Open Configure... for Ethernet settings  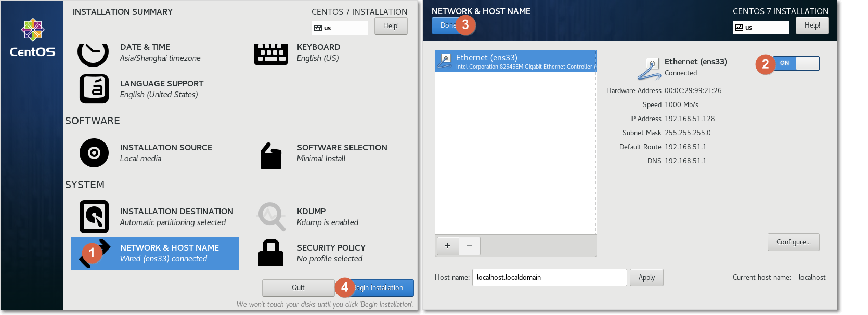click(x=794, y=242)
